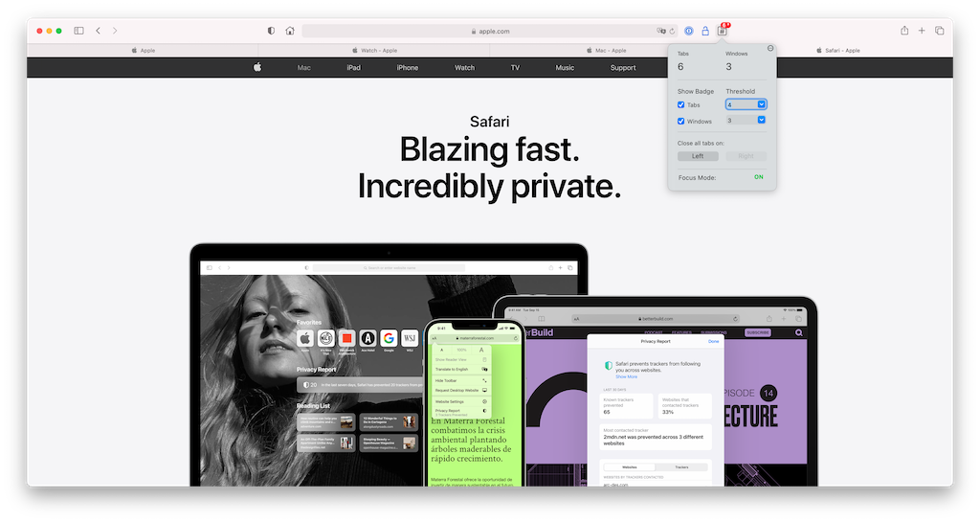Open the 1Password extension icon
The image size is (980, 522).
pyautogui.click(x=689, y=31)
